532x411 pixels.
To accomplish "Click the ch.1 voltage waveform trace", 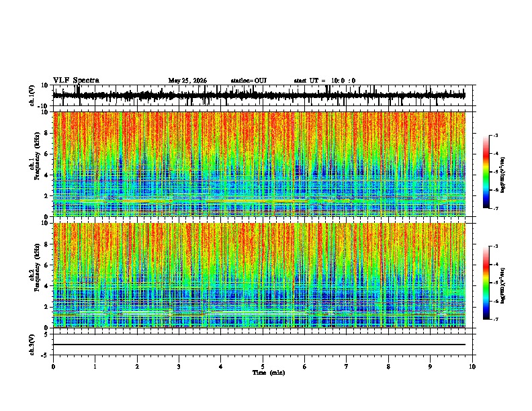I will click(x=259, y=95).
